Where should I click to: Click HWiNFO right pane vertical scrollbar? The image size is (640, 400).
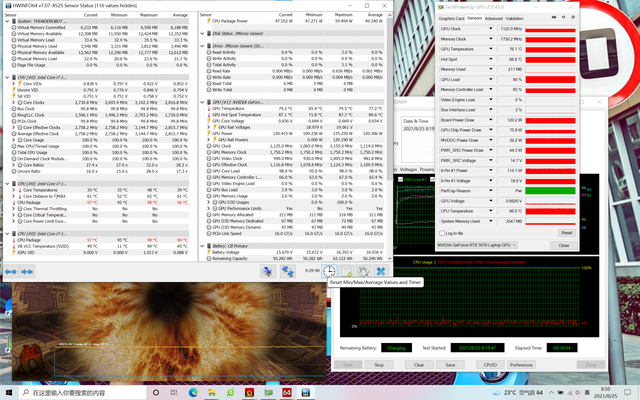coord(389,137)
